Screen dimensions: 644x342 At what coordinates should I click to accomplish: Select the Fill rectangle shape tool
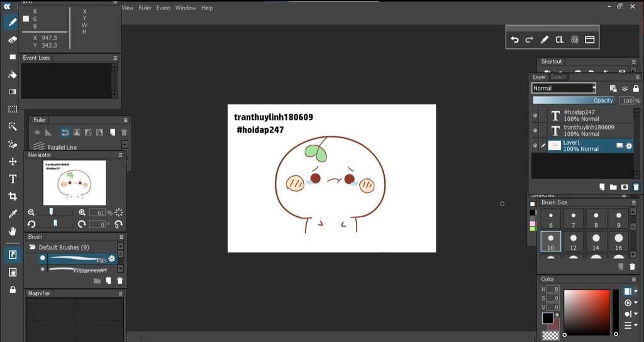coord(13,57)
